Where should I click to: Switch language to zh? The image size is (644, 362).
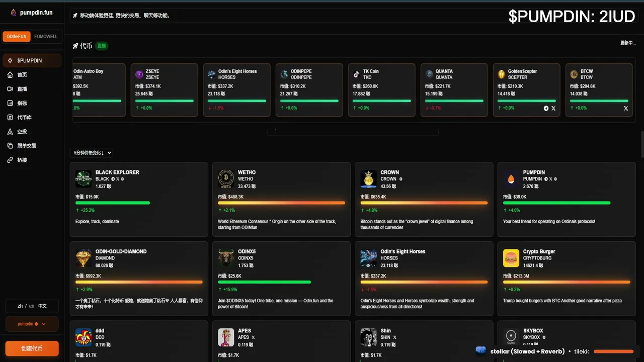pos(20,306)
